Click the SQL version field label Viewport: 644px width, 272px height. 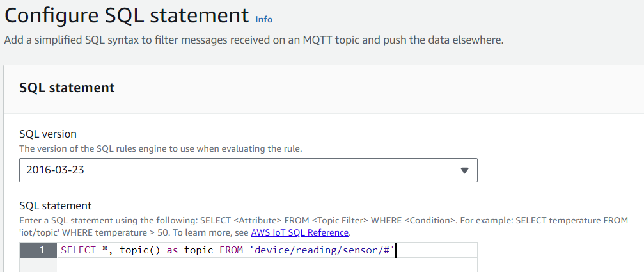48,134
